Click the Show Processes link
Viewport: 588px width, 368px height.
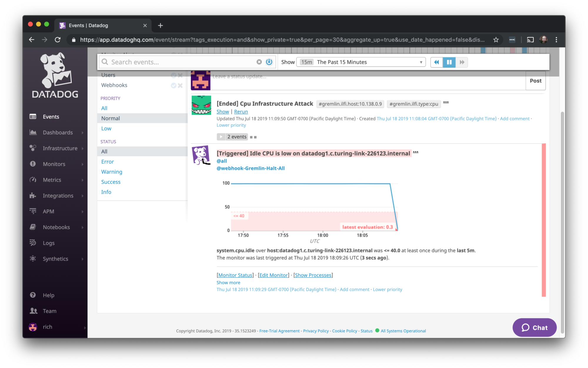313,275
